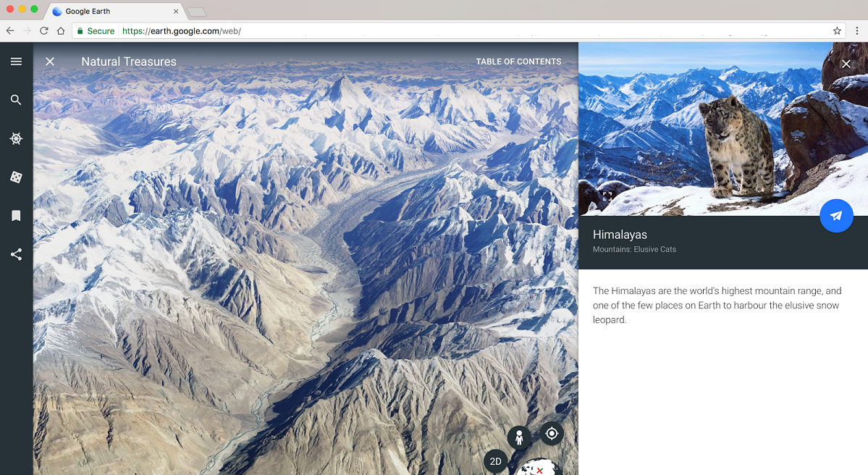
Task: Click the I'm Feeling Lucky dice
Action: (x=16, y=177)
